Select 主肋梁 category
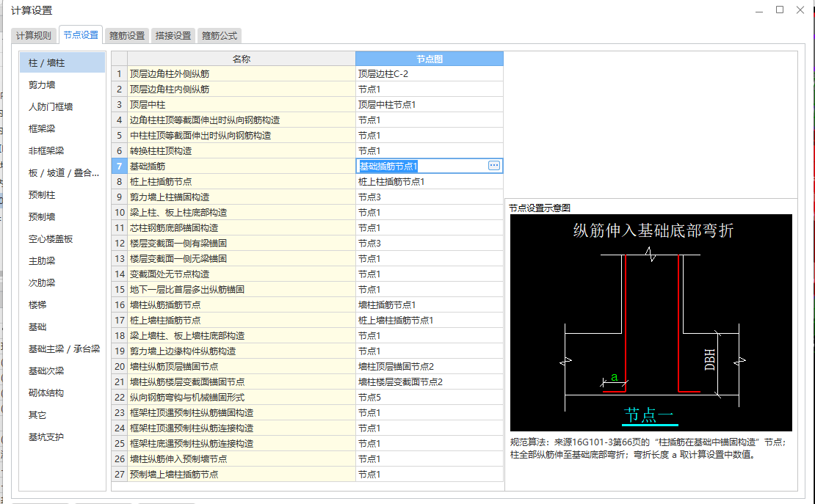 (62, 261)
